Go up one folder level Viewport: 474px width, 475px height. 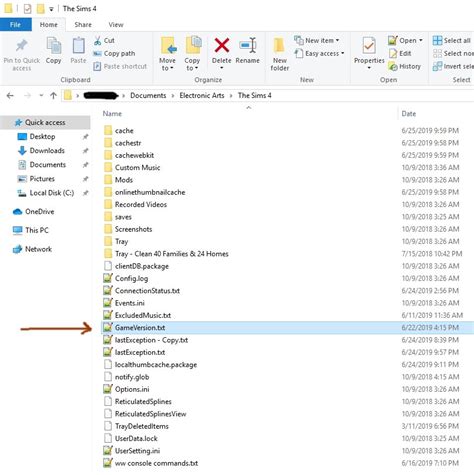[53, 96]
